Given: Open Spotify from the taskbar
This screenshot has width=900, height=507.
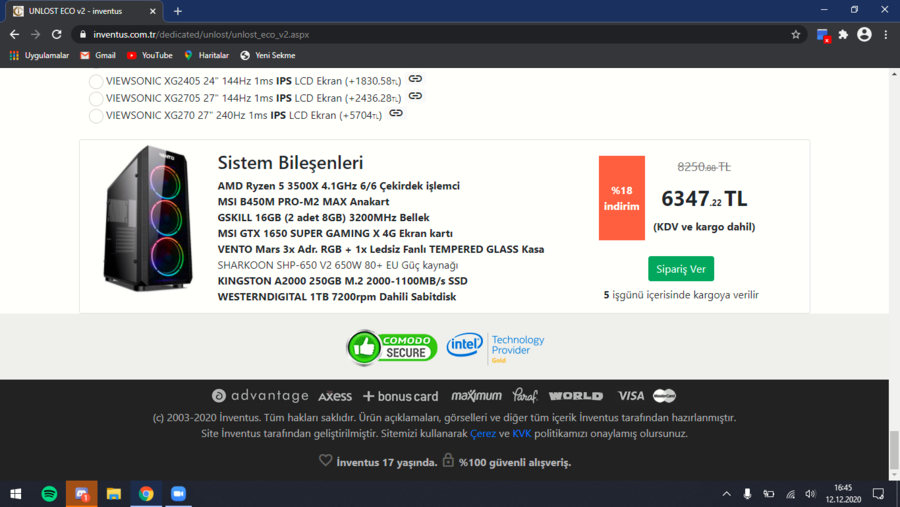Looking at the screenshot, I should pos(49,494).
